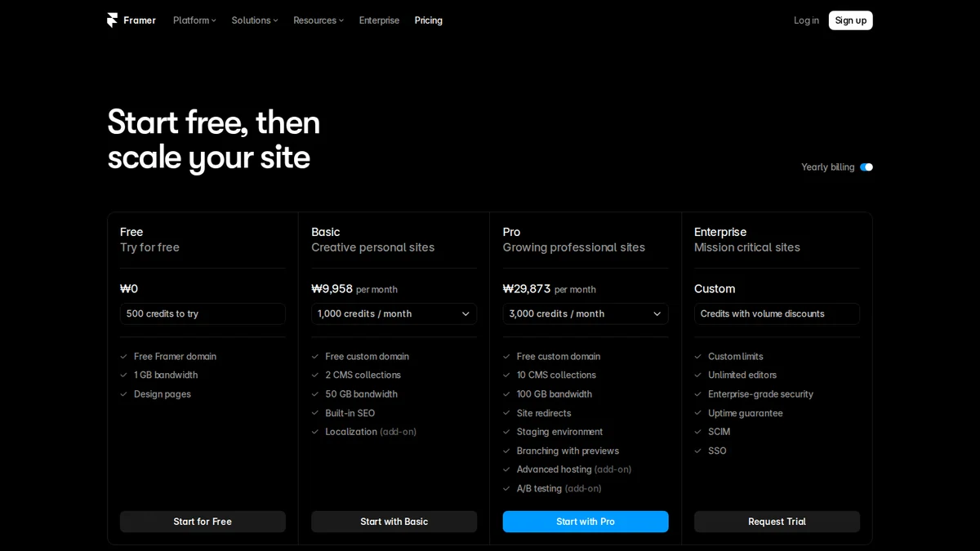Click the checkmark beside Advanced hosting

click(x=506, y=469)
